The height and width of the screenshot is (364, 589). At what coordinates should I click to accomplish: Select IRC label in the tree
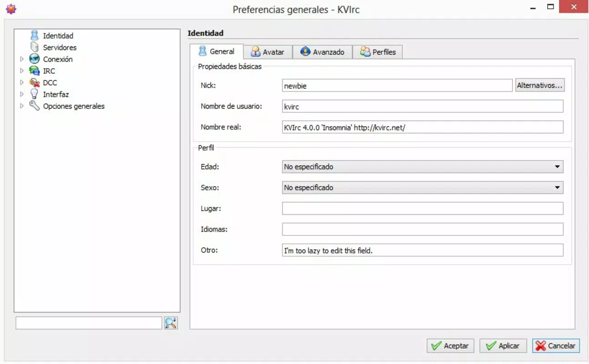(x=49, y=71)
